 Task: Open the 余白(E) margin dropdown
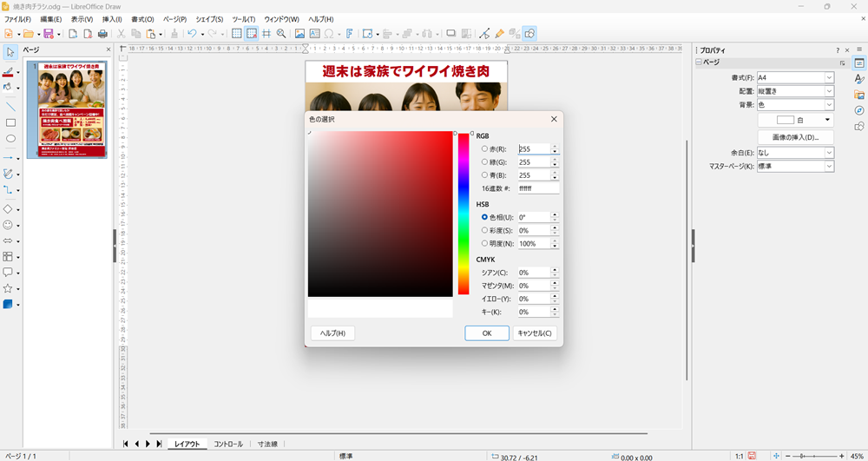[x=795, y=153]
